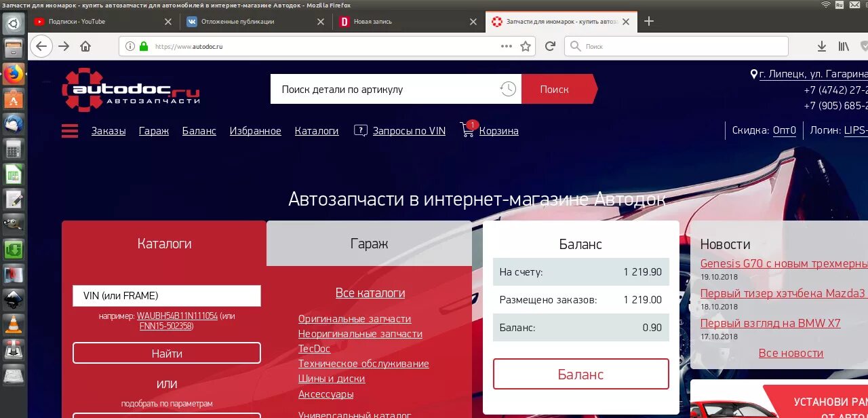Close the Новая запись tab
868x418 pixels.
click(474, 22)
